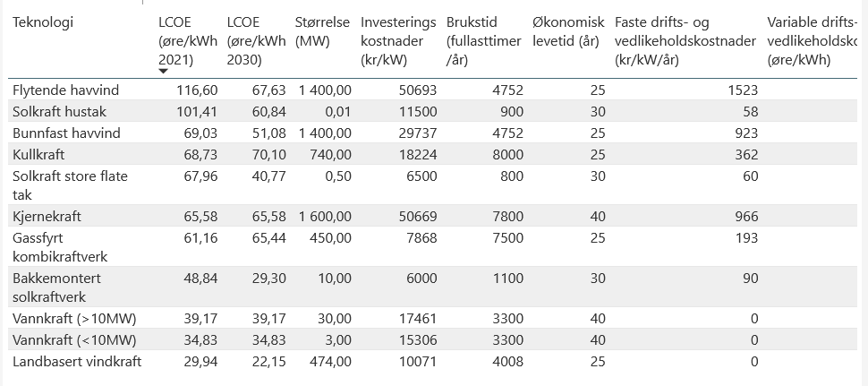This screenshot has height=386, width=868.
Task: Select the Vannkraft (<10MW) row
Action: tap(74, 340)
